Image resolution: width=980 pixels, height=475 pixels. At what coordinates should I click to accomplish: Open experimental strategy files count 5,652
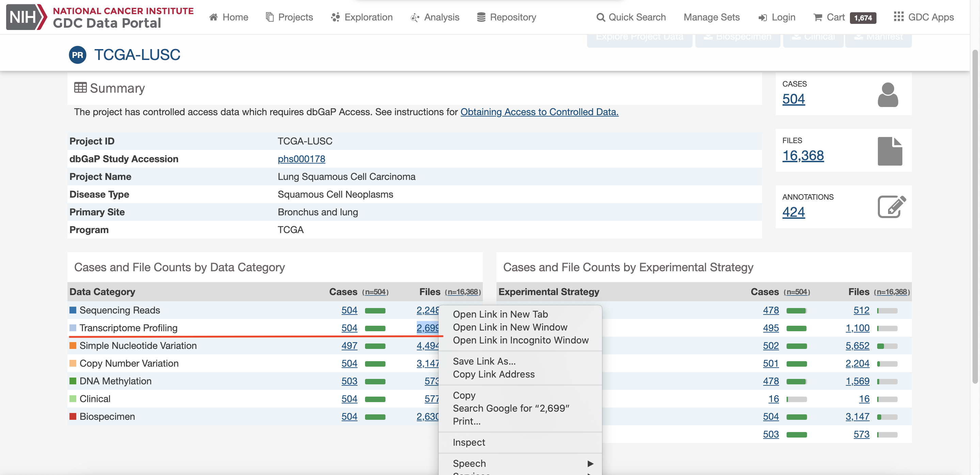pos(857,346)
